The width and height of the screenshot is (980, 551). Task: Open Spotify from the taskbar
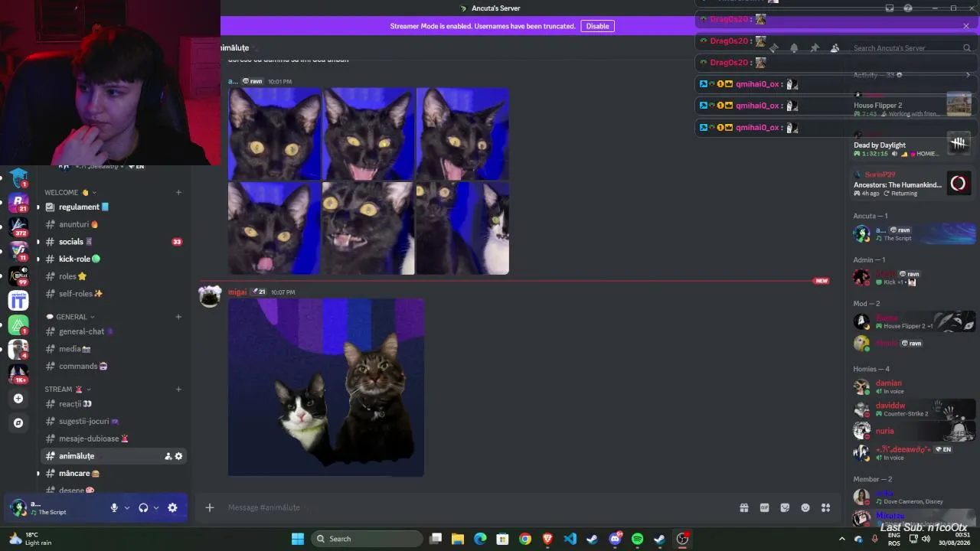tap(637, 539)
